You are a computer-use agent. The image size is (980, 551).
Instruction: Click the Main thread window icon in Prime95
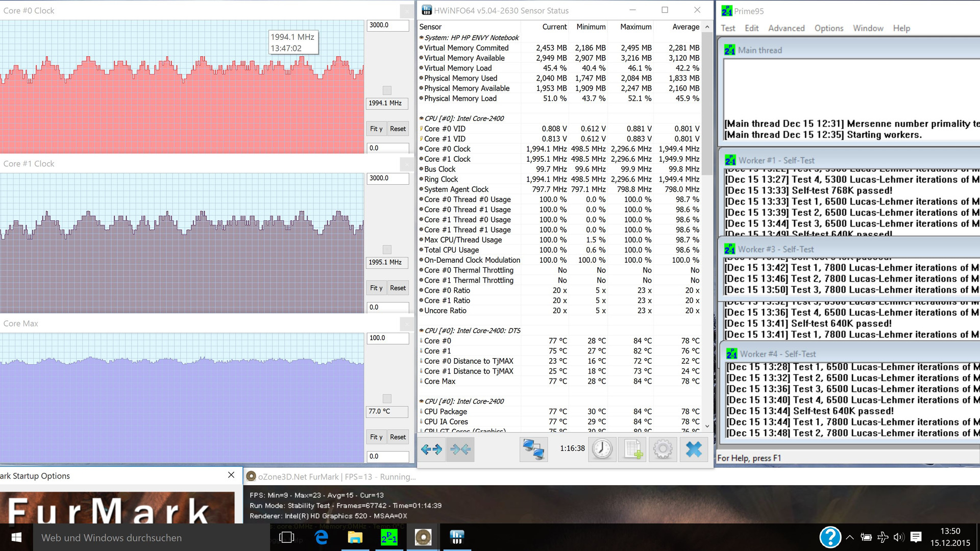pos(730,50)
